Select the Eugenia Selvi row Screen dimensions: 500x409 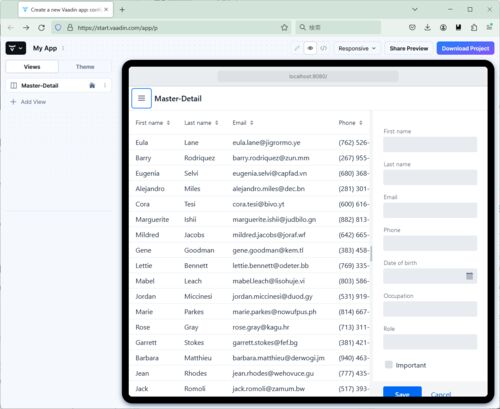point(250,173)
